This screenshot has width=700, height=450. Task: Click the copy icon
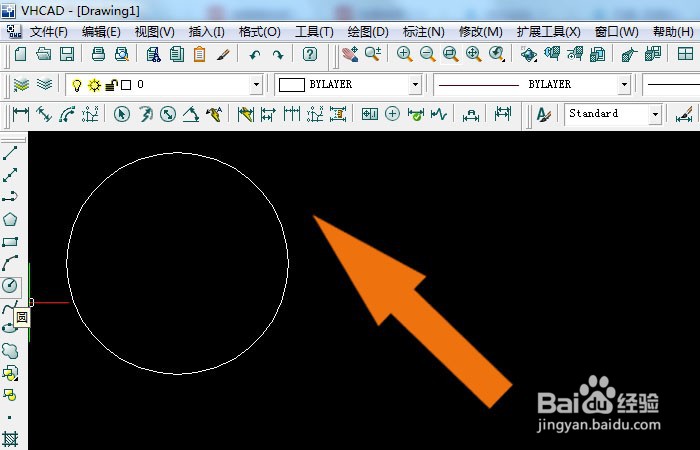tap(177, 54)
